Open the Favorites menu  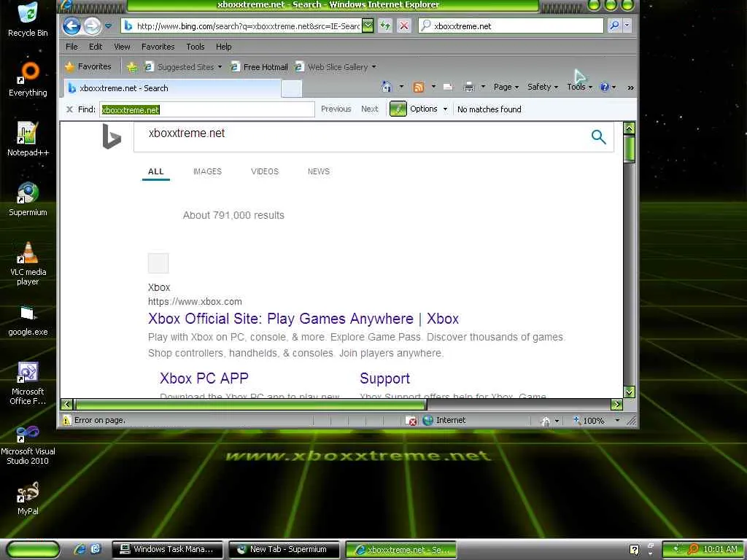coord(158,47)
